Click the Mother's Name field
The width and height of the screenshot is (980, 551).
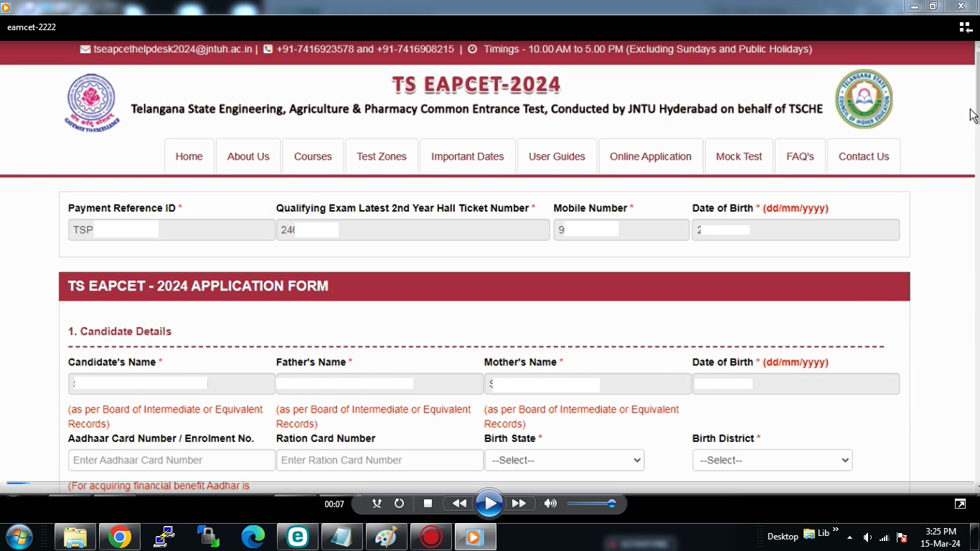(588, 384)
